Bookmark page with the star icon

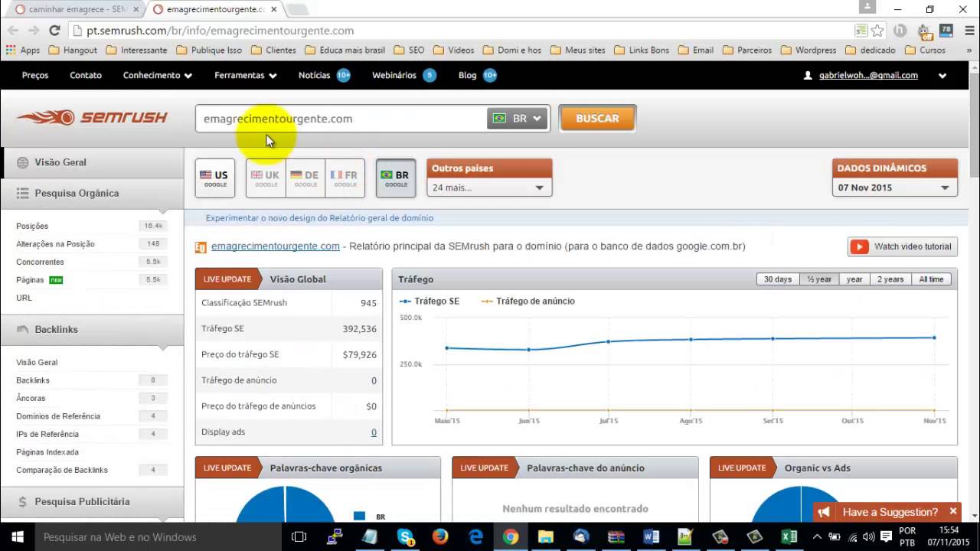878,31
